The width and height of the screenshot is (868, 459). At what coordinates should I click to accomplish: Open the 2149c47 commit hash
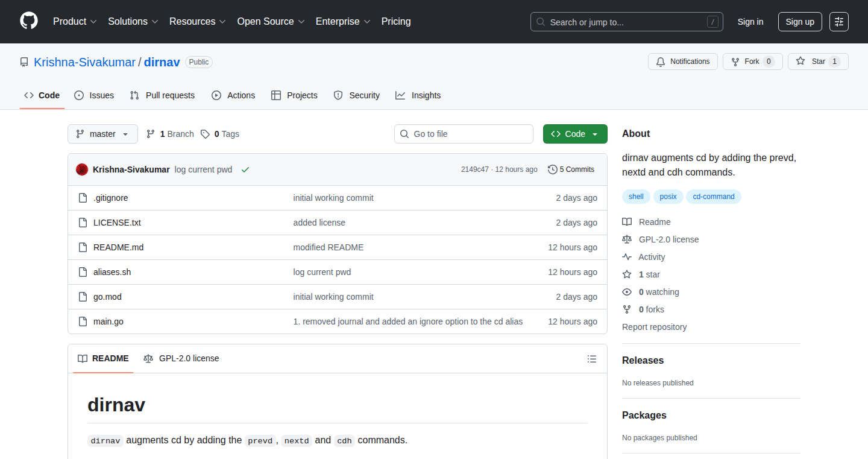click(x=475, y=169)
